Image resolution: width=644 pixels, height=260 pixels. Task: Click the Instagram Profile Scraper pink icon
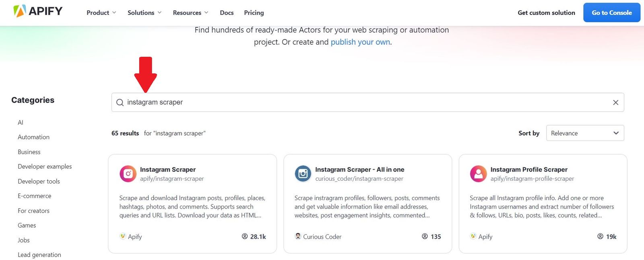(x=478, y=173)
